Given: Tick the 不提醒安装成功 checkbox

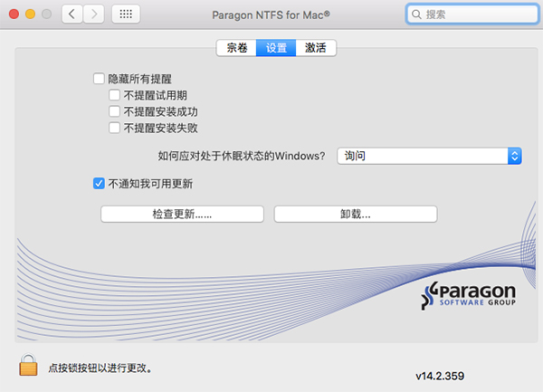Looking at the screenshot, I should tap(114, 111).
